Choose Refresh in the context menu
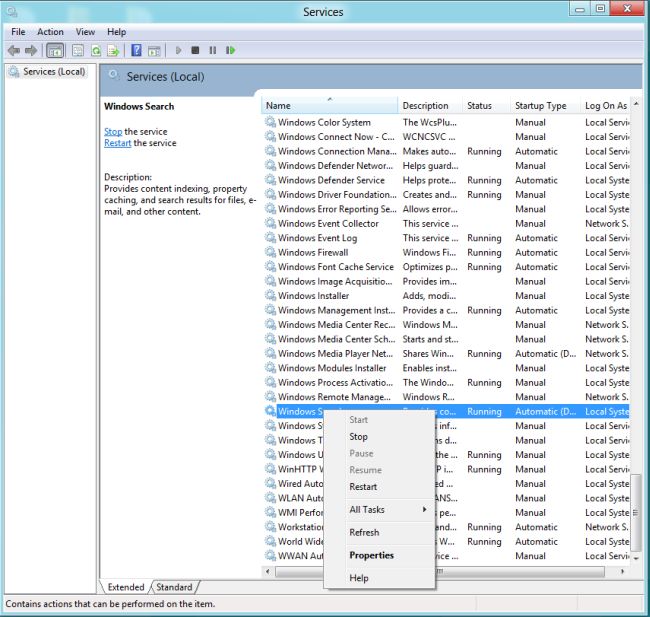The height and width of the screenshot is (617, 650). click(x=379, y=532)
